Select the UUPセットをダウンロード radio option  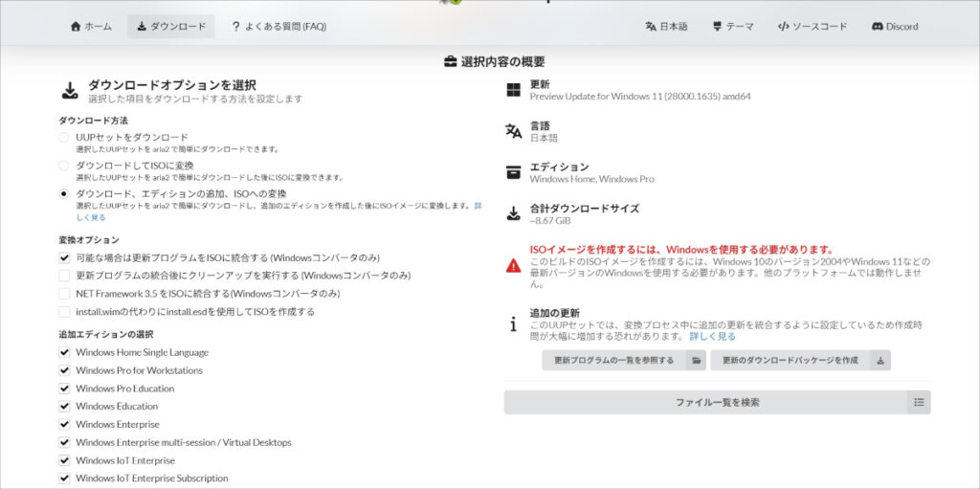click(x=64, y=138)
